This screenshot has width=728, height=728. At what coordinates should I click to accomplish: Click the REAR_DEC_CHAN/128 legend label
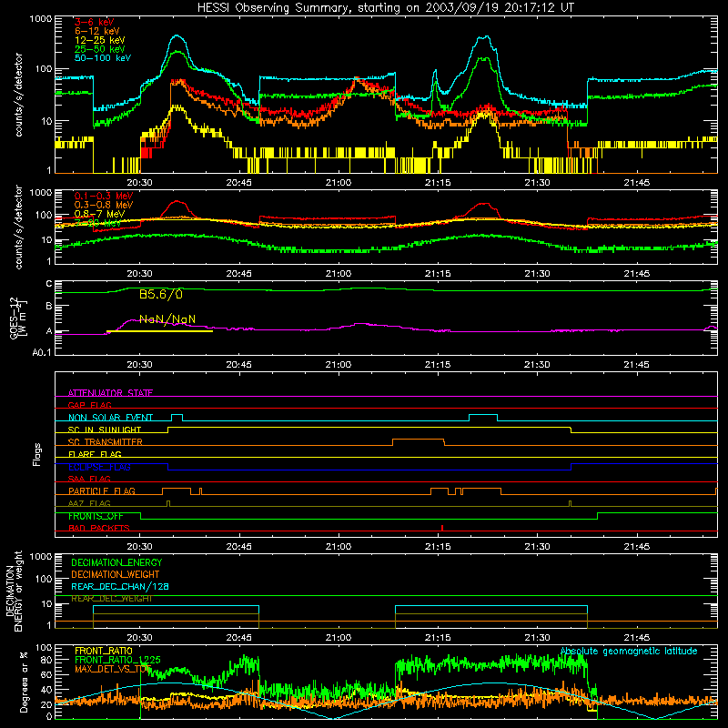pos(120,586)
